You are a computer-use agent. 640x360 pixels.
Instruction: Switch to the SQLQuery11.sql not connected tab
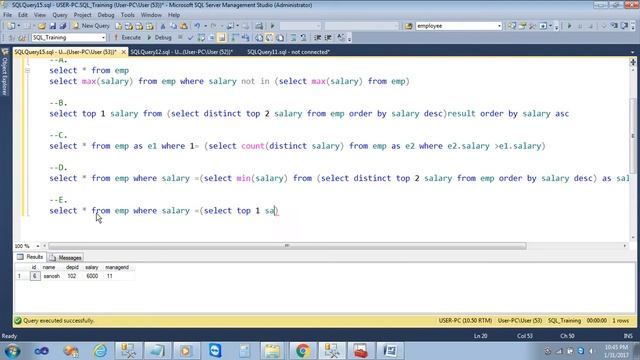pos(288,52)
